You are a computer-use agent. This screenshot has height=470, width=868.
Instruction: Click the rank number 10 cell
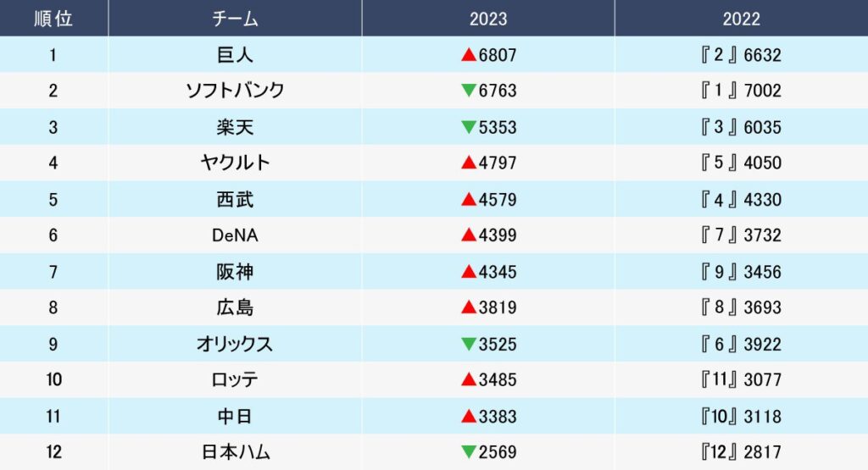[53, 380]
